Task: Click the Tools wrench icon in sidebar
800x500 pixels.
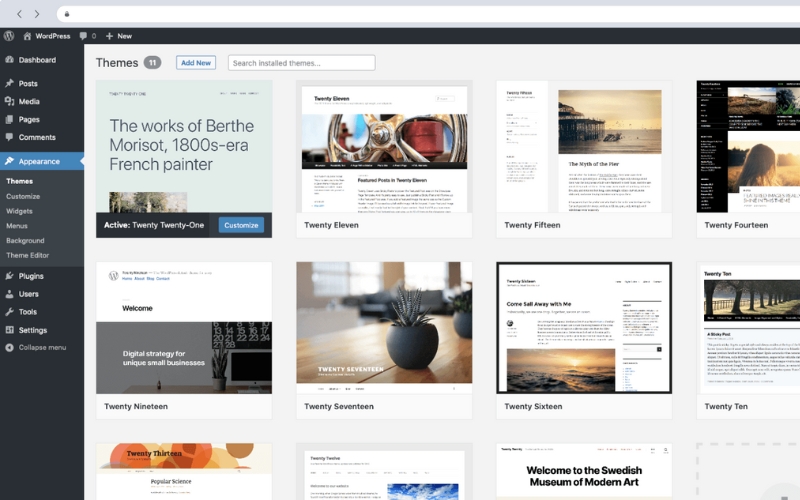Action: tap(9, 312)
